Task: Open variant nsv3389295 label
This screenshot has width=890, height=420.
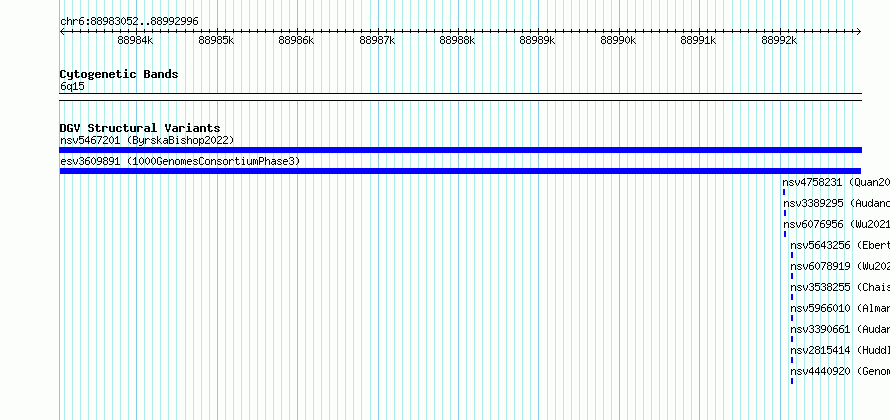Action: pos(837,203)
